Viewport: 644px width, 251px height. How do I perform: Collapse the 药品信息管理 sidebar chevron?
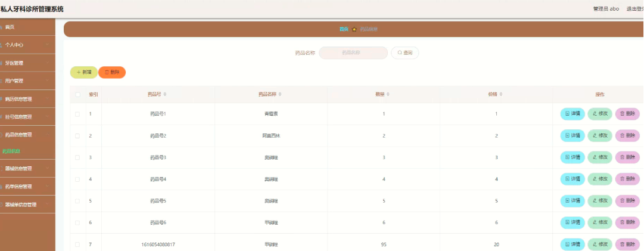coord(47,134)
